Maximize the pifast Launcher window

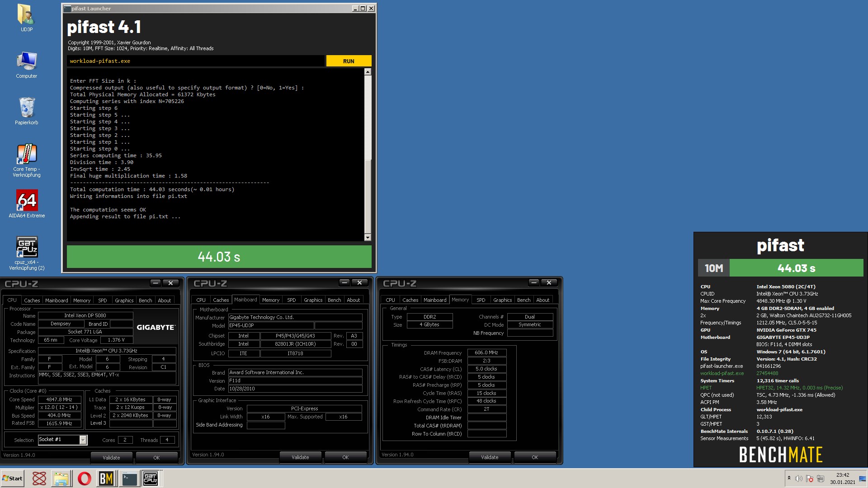tap(363, 9)
